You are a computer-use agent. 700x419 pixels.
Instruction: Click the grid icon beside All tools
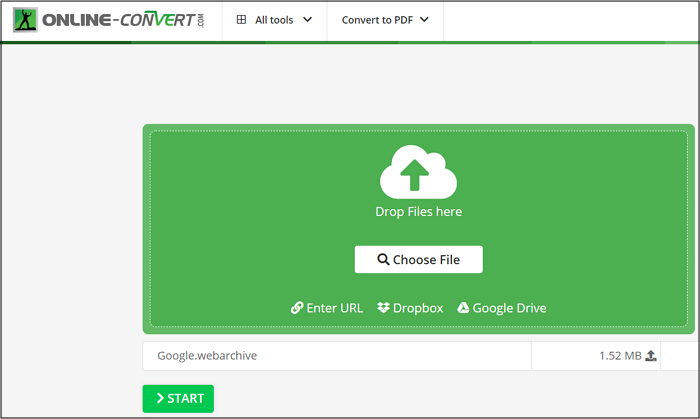tap(241, 20)
